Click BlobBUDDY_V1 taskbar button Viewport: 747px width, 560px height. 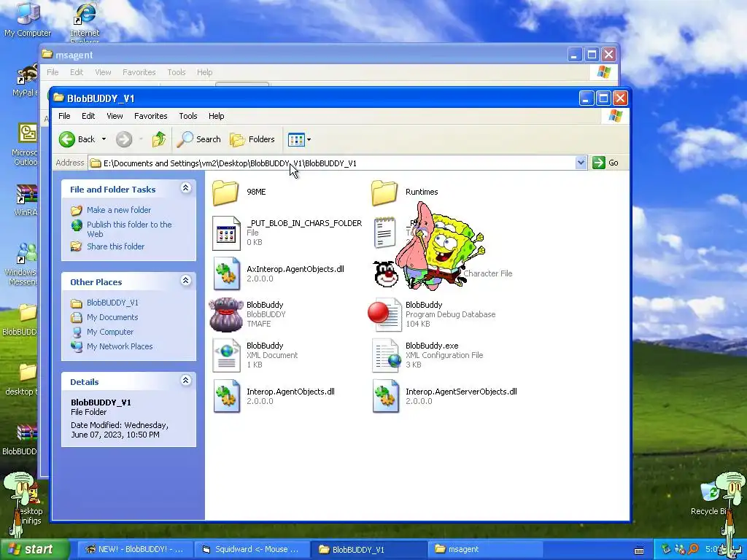click(x=368, y=550)
